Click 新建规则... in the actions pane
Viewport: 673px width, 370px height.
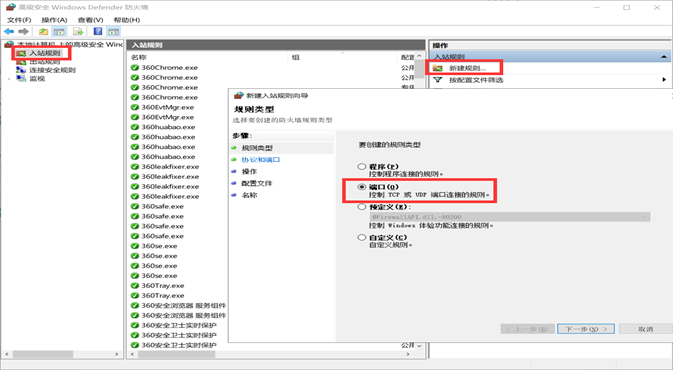click(x=467, y=68)
